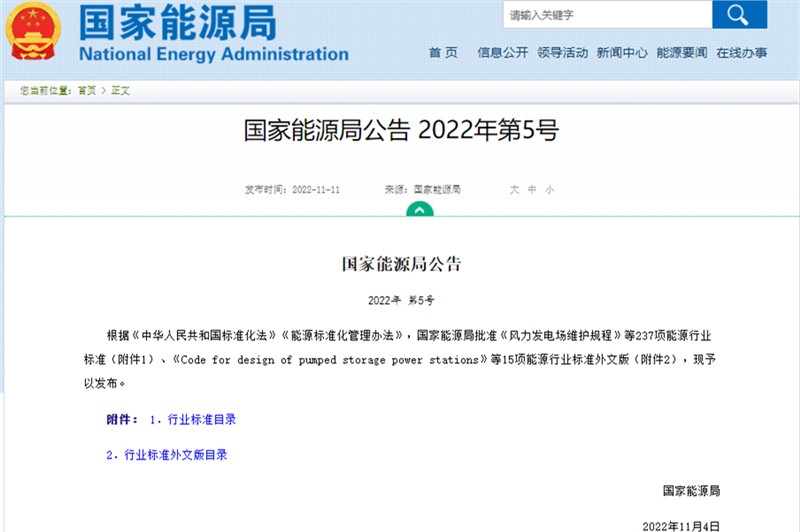Viewport: 800px width, 532px height.
Task: Set font size to small (小)
Action: click(x=550, y=189)
